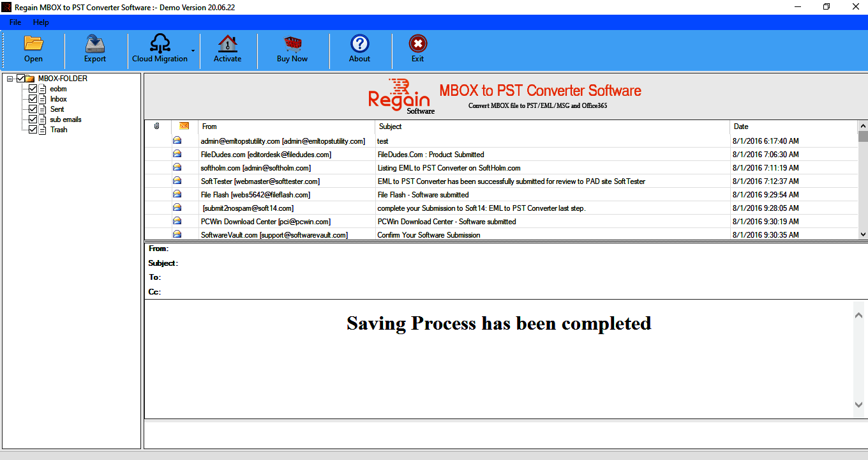Click mail icon for File Flash row

tap(177, 194)
